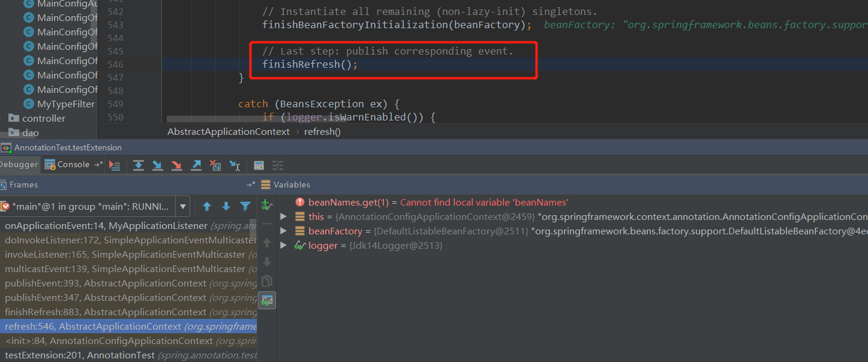Select MyTypeFilter class in project tree
The height and width of the screenshot is (362, 868).
coord(59,104)
